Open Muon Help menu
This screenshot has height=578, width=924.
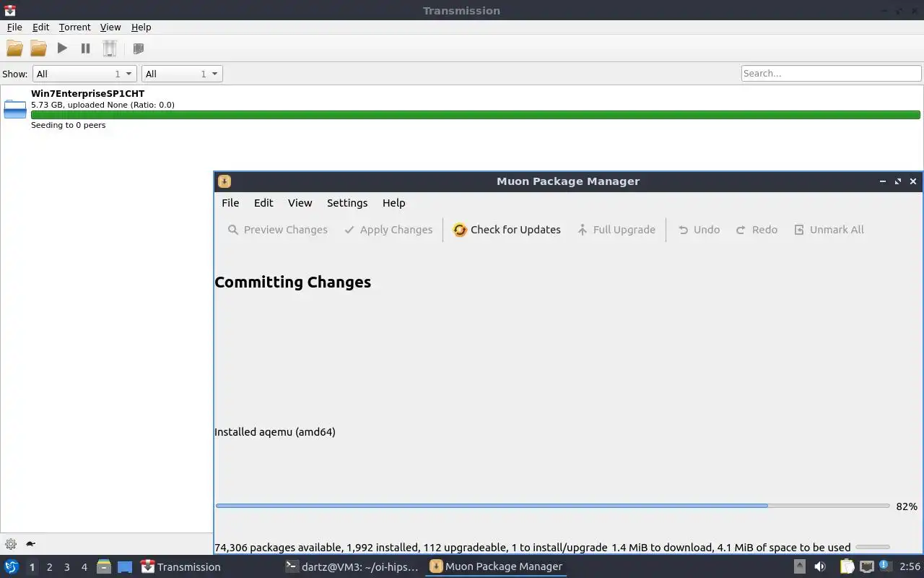(x=393, y=203)
